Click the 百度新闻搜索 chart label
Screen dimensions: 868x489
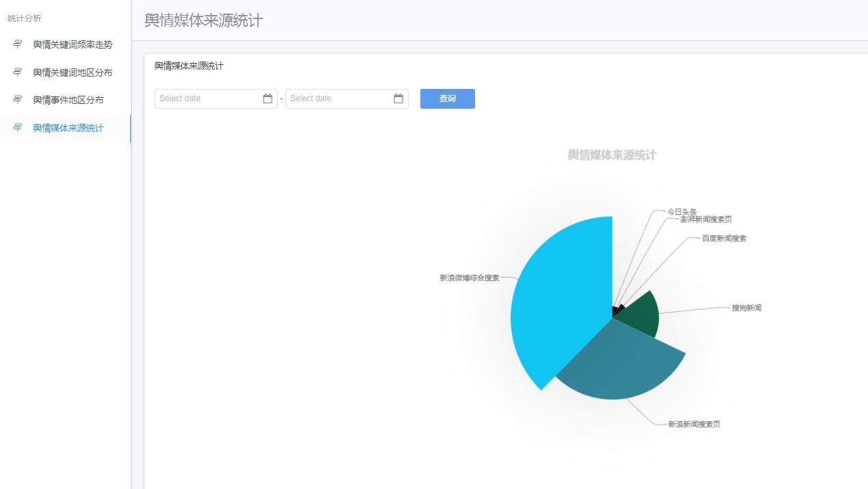724,239
